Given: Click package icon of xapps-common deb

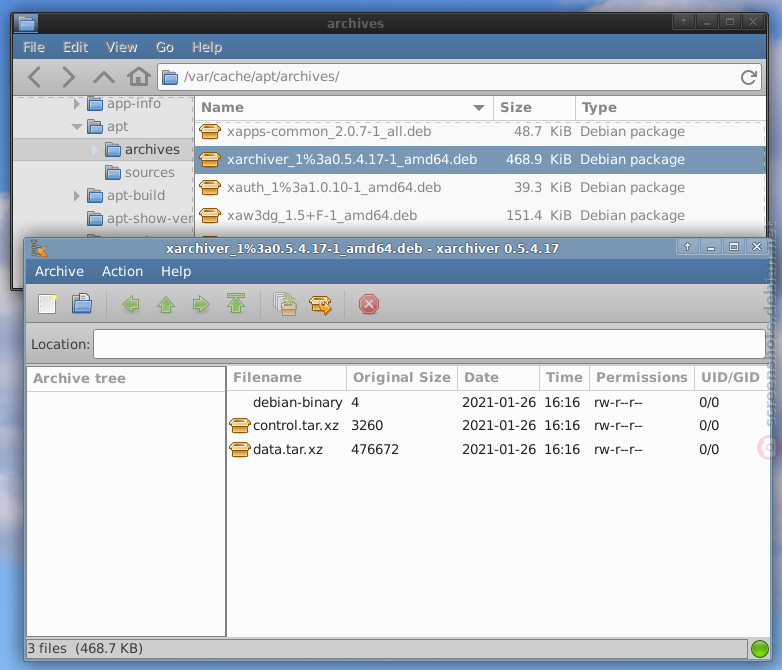Looking at the screenshot, I should 210,132.
